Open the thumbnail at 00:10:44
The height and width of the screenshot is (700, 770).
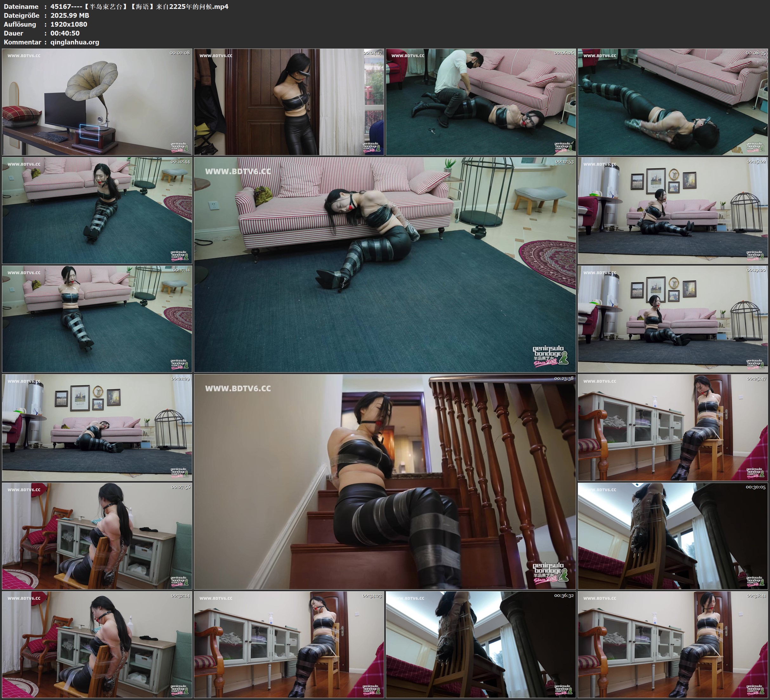[97, 210]
